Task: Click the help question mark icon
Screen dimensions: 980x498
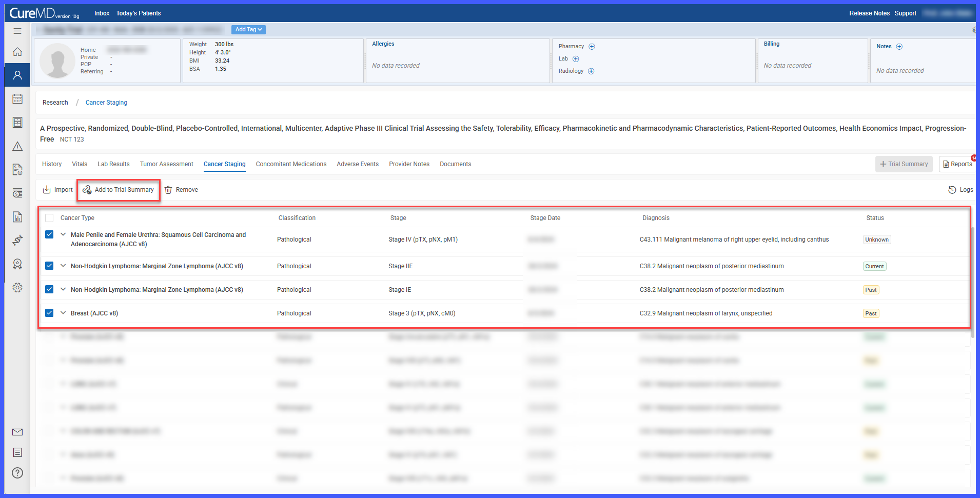Action: pos(17,473)
